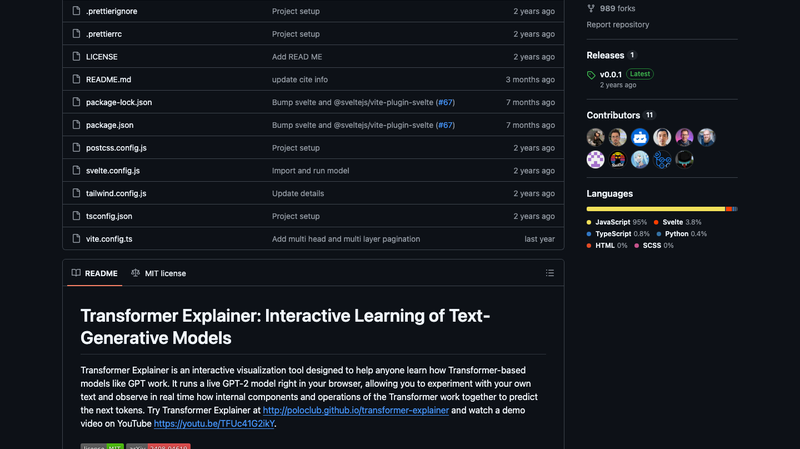Image resolution: width=800 pixels, height=449 pixels.
Task: Click the forks icon beside 989 forks
Action: (591, 8)
